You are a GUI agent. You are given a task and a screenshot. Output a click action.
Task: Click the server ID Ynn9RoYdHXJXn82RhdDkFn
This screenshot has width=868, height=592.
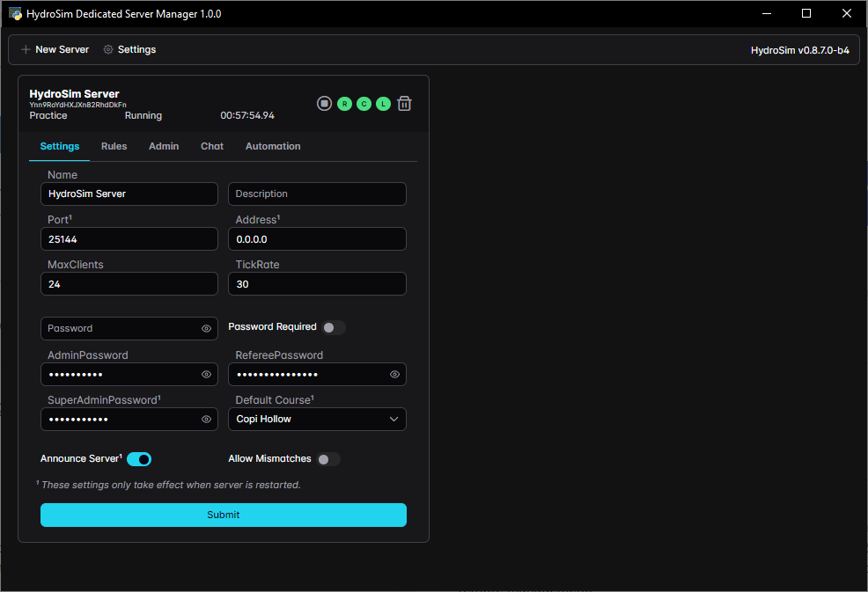pos(78,105)
